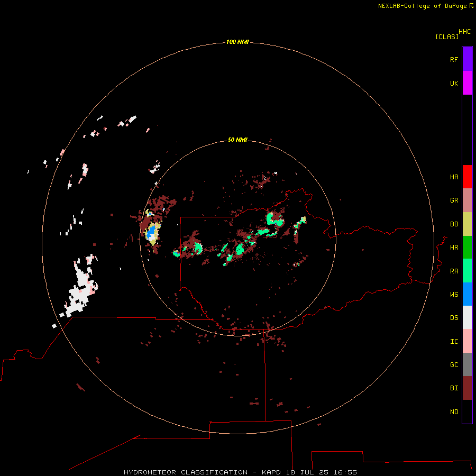Click the HA red legend swatch
476x476 pixels.
point(467,177)
